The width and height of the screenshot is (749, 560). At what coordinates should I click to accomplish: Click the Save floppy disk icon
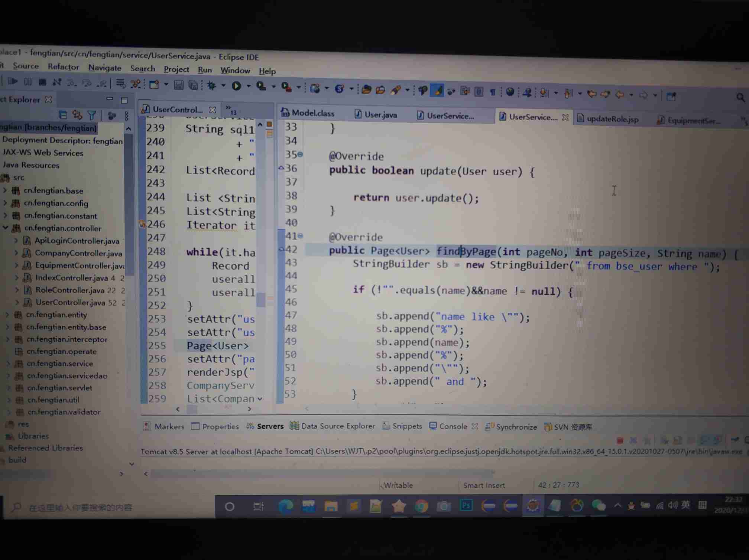click(179, 85)
